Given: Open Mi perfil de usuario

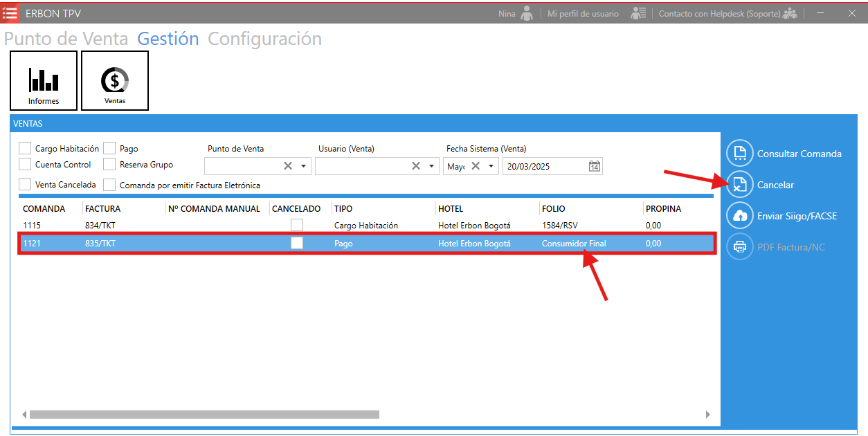Looking at the screenshot, I should coord(583,13).
